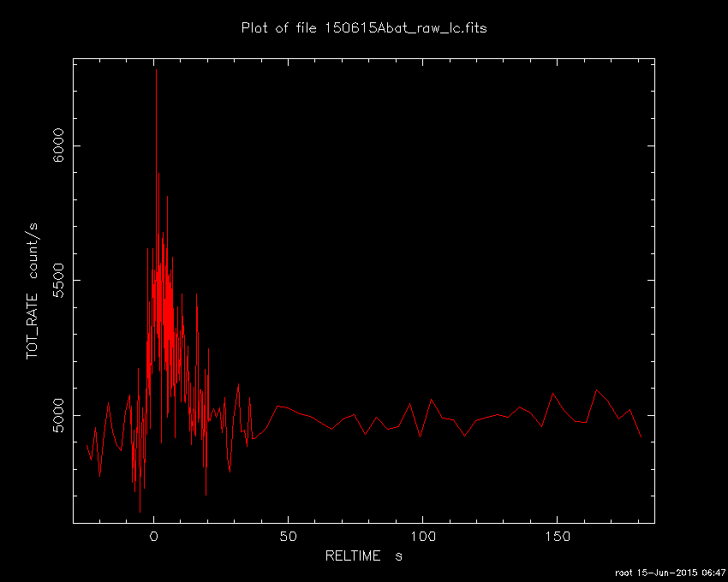This screenshot has width=728, height=582.
Task: Click the X-axis tick label 100
Action: tap(422, 537)
